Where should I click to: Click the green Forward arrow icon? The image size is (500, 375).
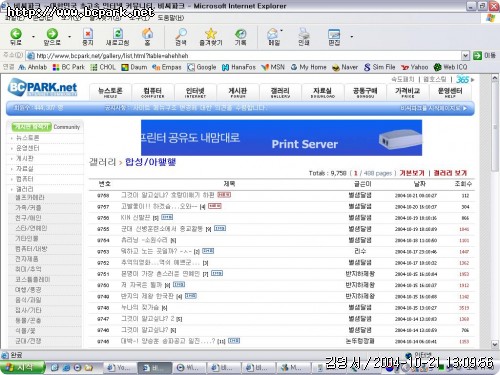(52, 33)
